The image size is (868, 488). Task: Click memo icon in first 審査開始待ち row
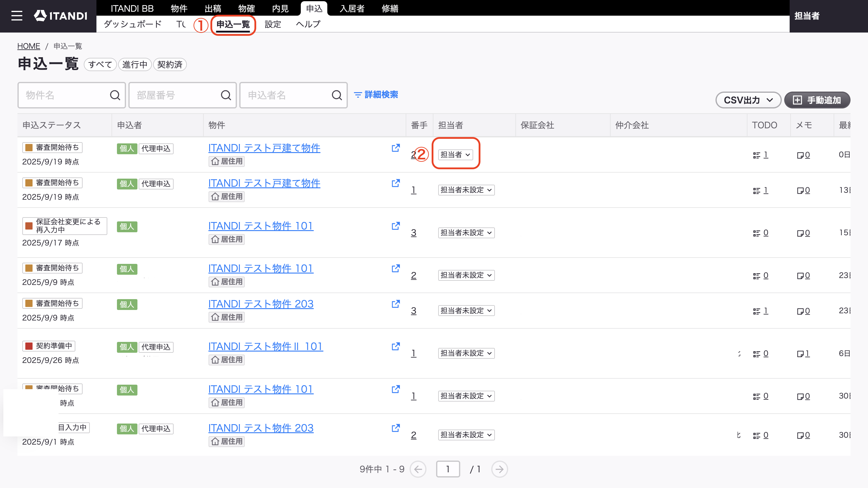[x=800, y=155]
